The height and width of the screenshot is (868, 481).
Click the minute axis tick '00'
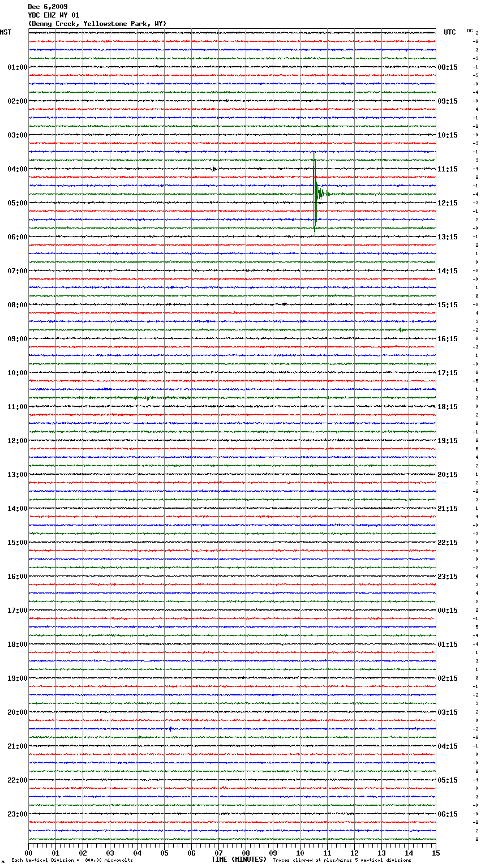(x=28, y=853)
